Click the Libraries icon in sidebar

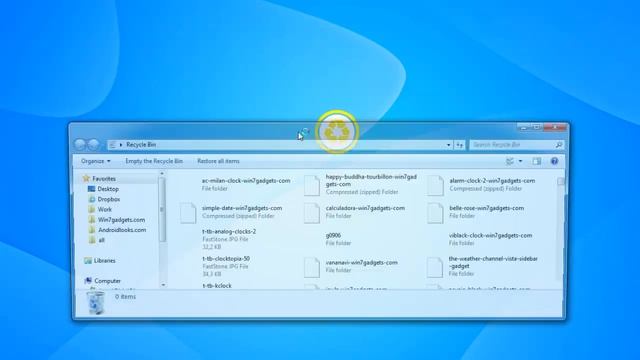[x=88, y=260]
